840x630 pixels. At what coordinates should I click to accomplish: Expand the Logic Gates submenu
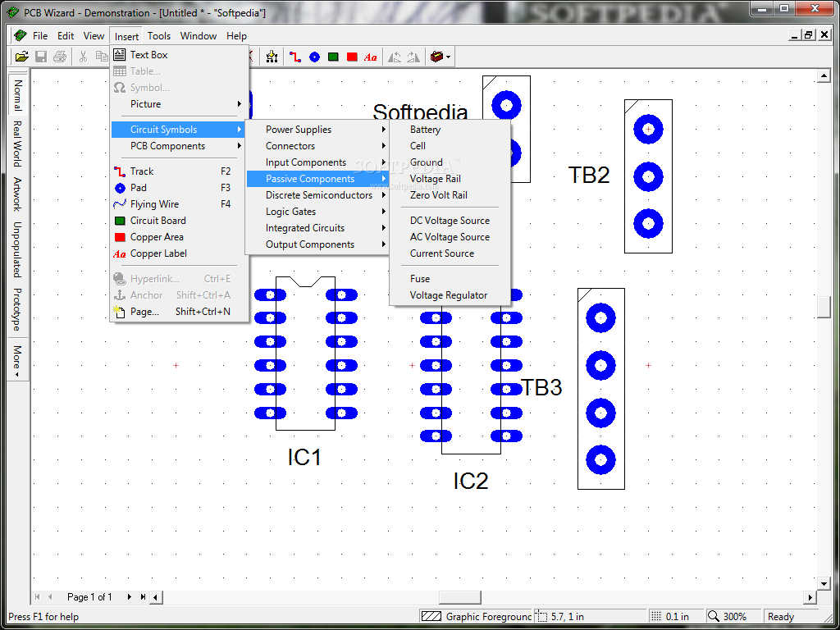point(317,212)
